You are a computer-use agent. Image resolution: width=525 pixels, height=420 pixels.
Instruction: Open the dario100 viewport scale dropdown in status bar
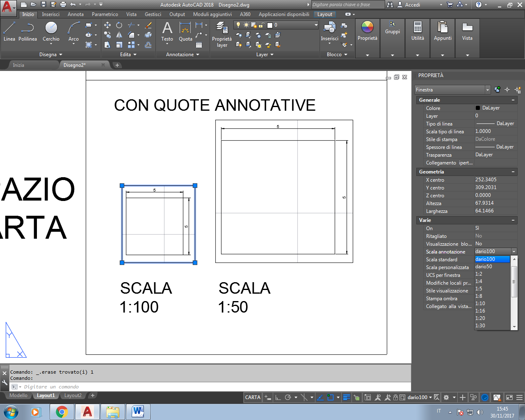pyautogui.click(x=420, y=397)
